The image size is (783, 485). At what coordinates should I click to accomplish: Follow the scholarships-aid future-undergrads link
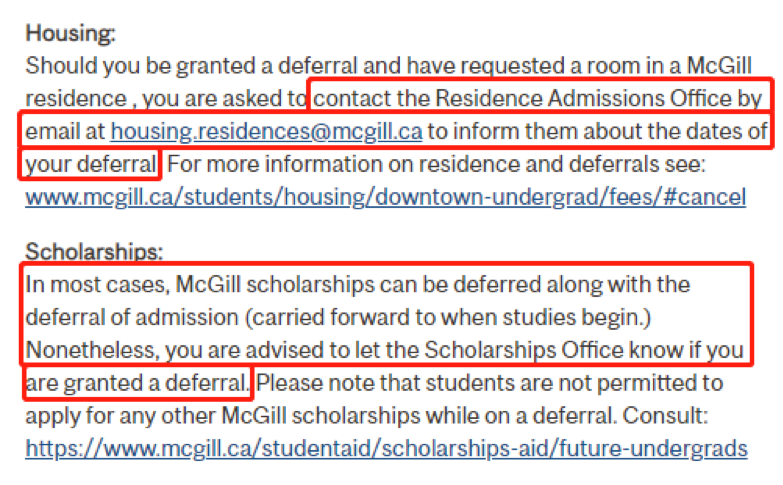(x=387, y=449)
